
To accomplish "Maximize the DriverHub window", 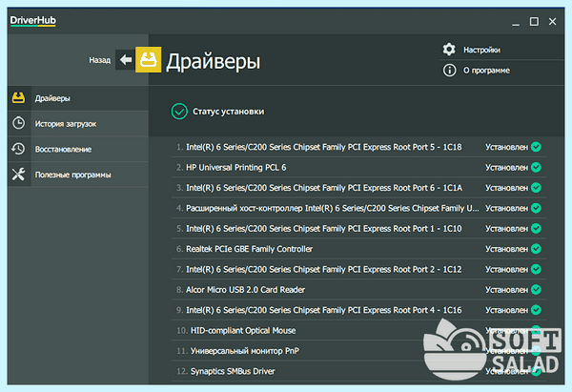I will point(534,22).
